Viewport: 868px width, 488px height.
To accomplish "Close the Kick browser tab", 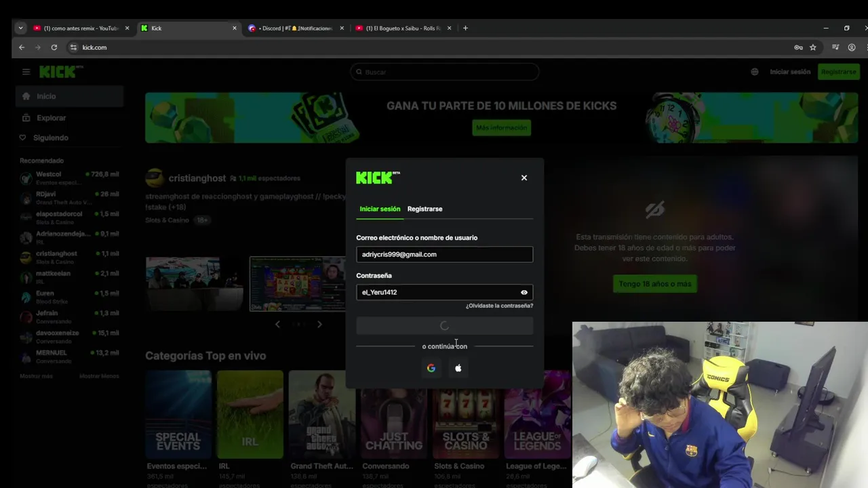I will click(235, 28).
